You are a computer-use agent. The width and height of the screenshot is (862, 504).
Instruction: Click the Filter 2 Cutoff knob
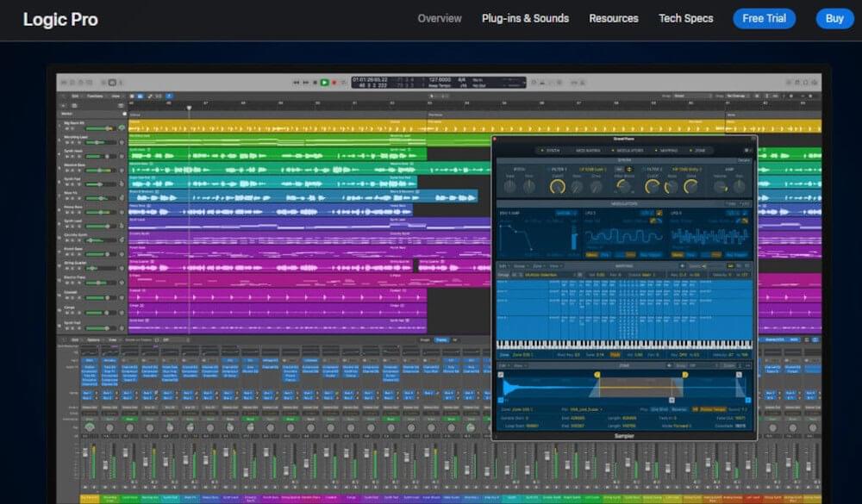(652, 187)
